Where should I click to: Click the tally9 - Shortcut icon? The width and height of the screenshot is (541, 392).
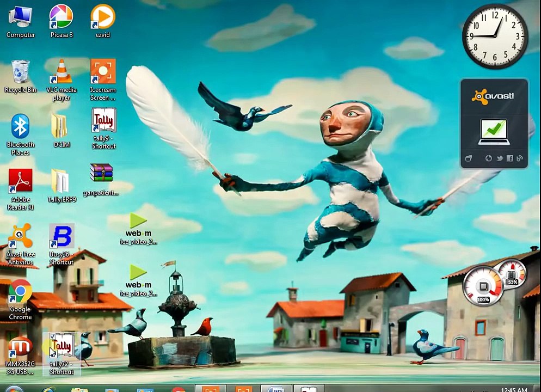click(103, 128)
